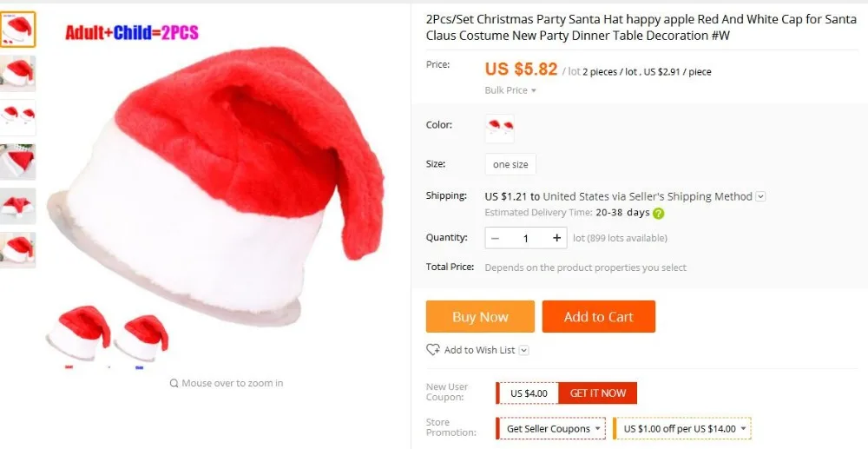Click the quantity input field
Image resolution: width=868 pixels, height=449 pixels.
525,238
